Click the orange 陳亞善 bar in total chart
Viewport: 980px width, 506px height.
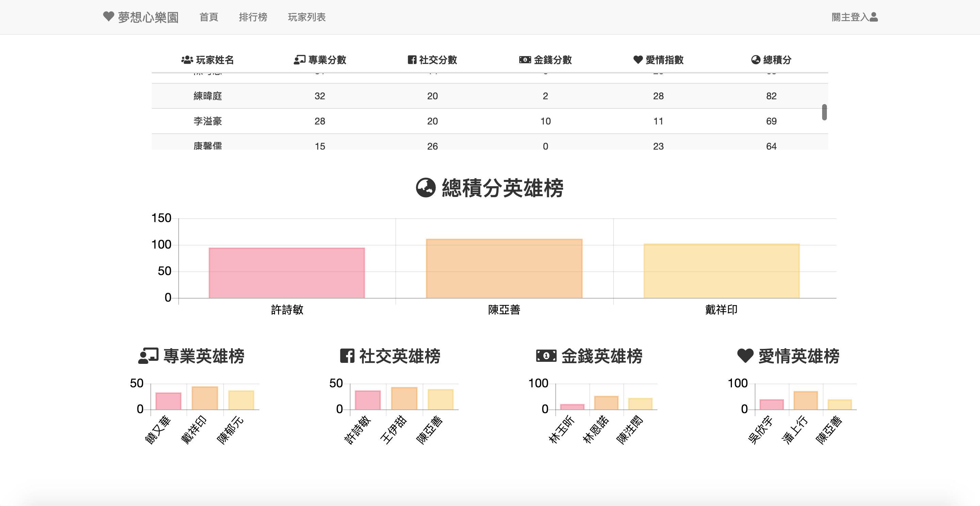tap(504, 268)
